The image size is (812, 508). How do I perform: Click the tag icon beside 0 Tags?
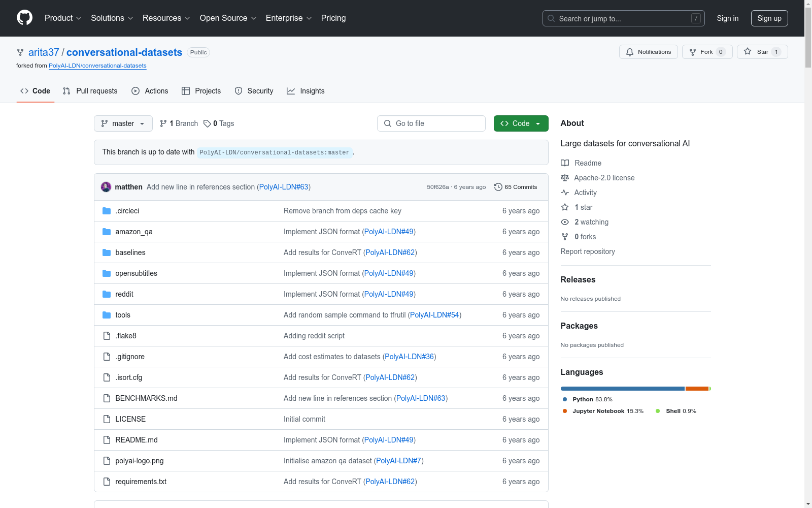pyautogui.click(x=207, y=123)
